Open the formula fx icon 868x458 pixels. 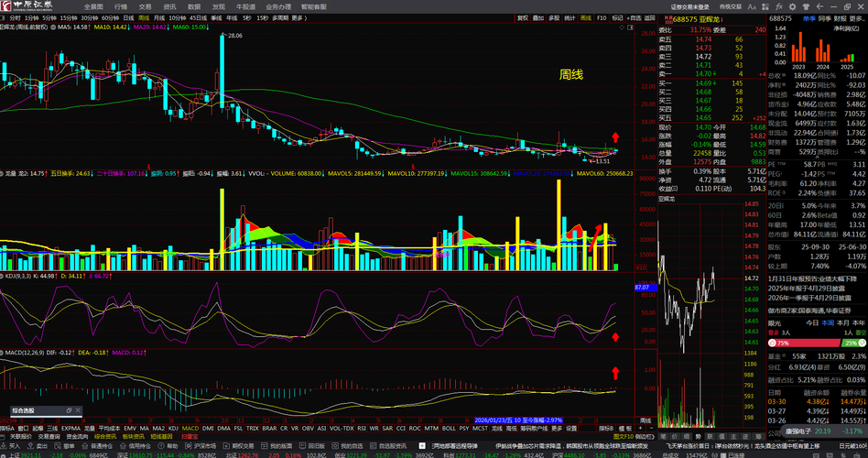point(779,6)
